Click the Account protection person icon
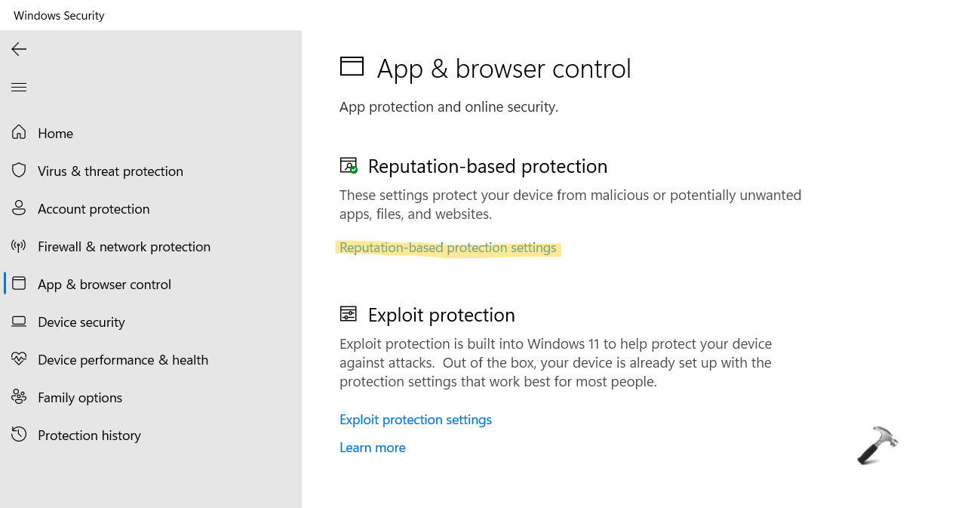This screenshot has width=980, height=508. (20, 208)
